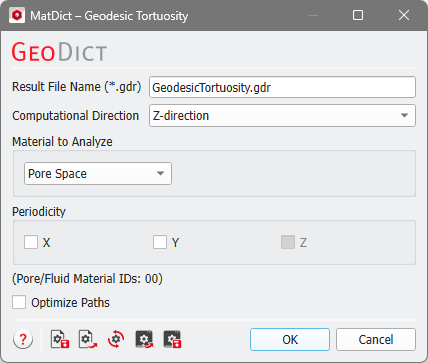Confirm the dialog with OK
428x363 pixels.
point(290,339)
